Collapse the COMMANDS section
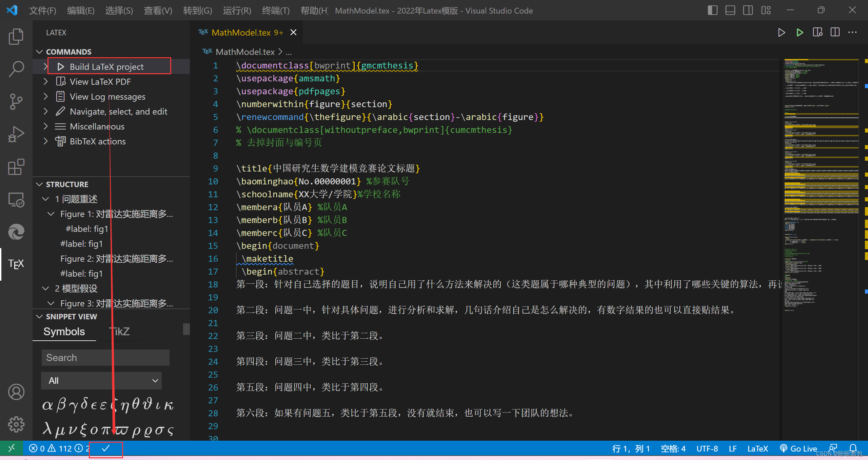Image resolution: width=868 pixels, height=460 pixels. [40, 52]
